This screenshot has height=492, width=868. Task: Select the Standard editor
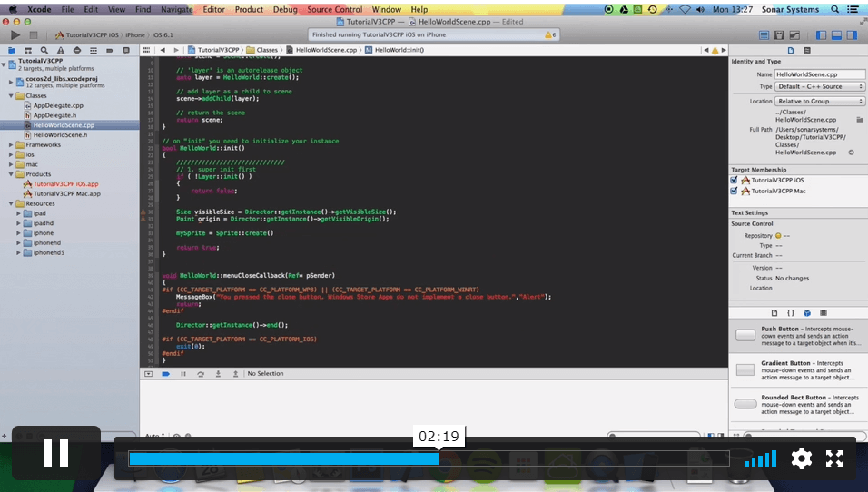point(764,34)
